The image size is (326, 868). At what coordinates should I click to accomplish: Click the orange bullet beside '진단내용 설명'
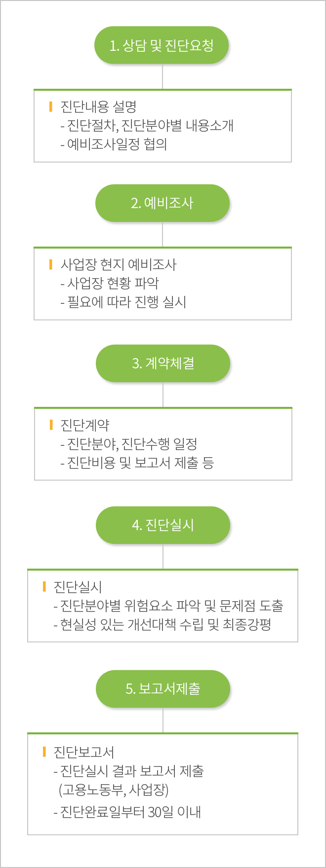point(50,107)
